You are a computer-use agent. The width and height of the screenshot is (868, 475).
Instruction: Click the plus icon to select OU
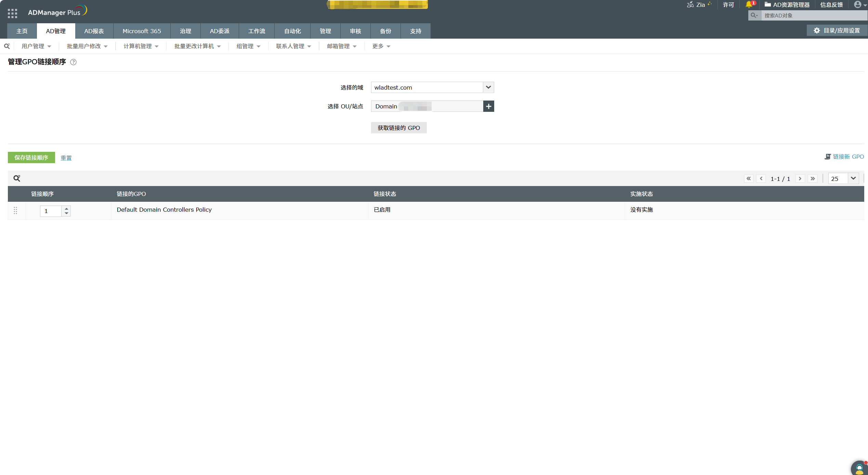[x=488, y=106]
